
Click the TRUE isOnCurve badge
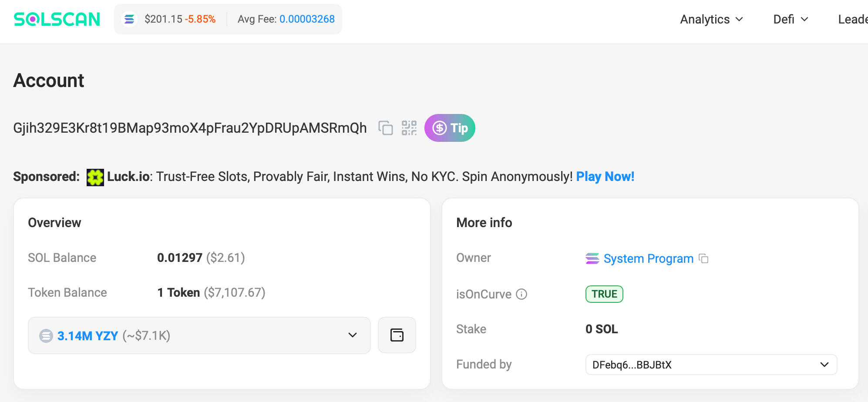tap(604, 294)
